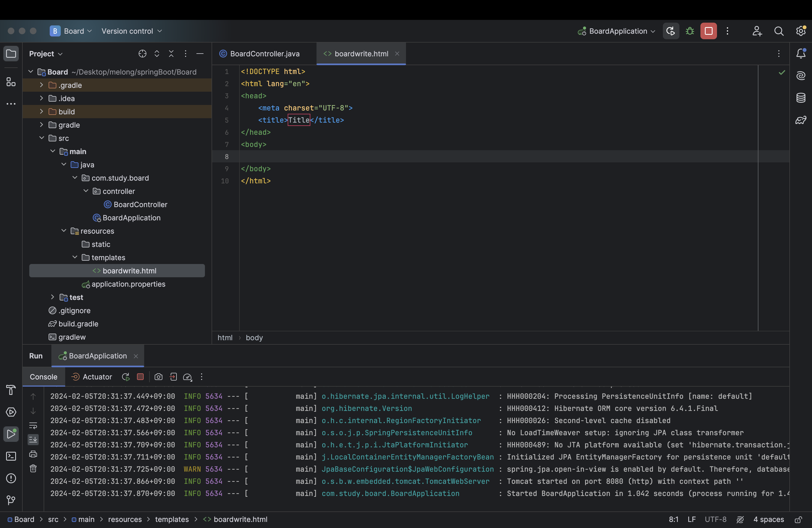The height and width of the screenshot is (528, 812).
Task: Open the Git tool window icon
Action: (11, 500)
